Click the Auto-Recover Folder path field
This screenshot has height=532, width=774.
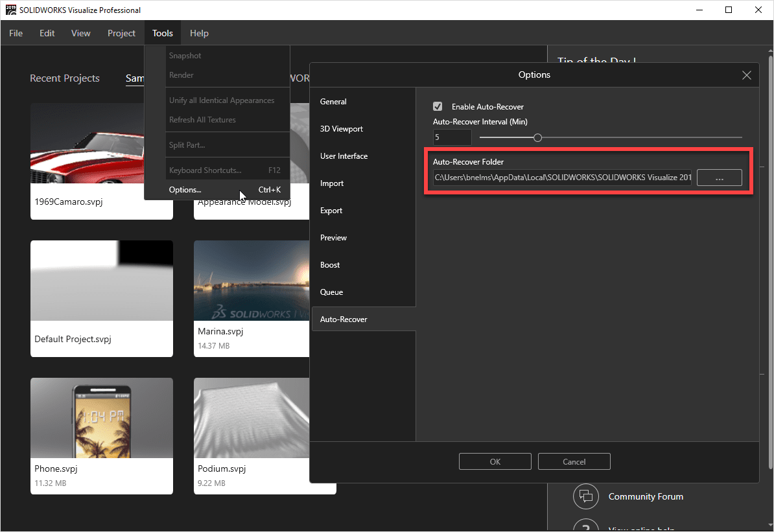(x=562, y=178)
